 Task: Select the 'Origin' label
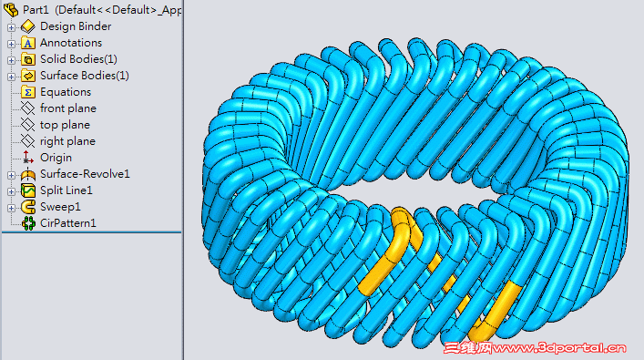coord(56,158)
